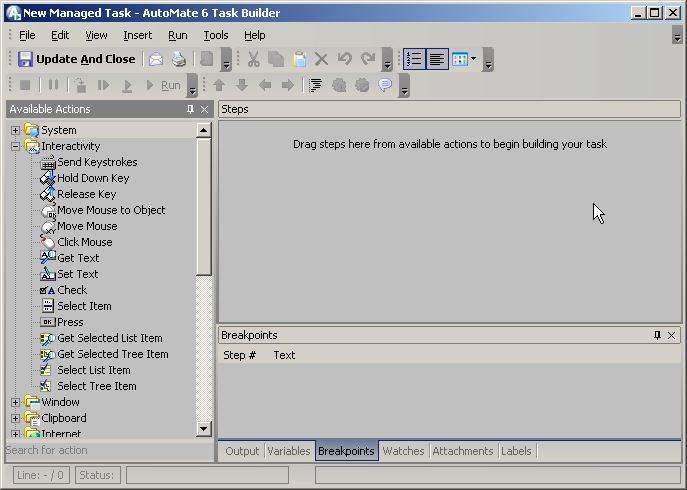Click the Undo arrow icon
This screenshot has height=490, width=687.
345,59
